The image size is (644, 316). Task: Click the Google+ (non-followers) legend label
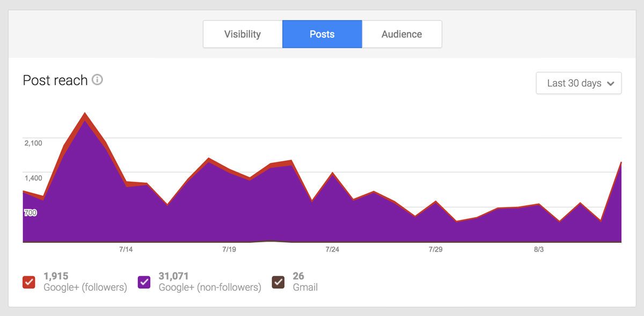coord(210,288)
